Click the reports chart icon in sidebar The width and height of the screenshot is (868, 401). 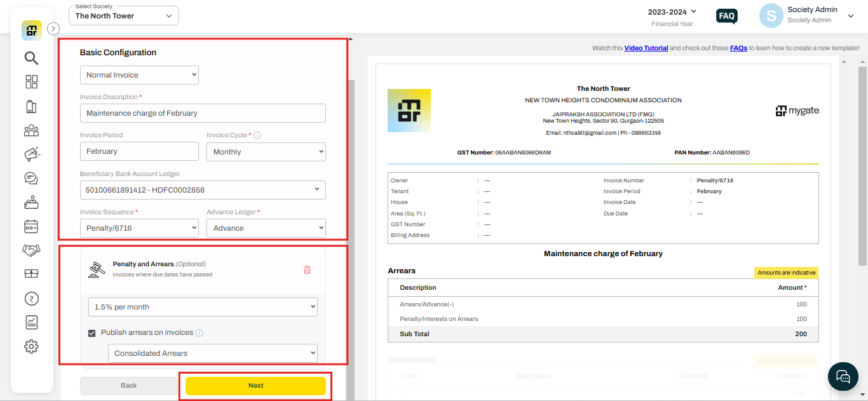click(x=31, y=322)
